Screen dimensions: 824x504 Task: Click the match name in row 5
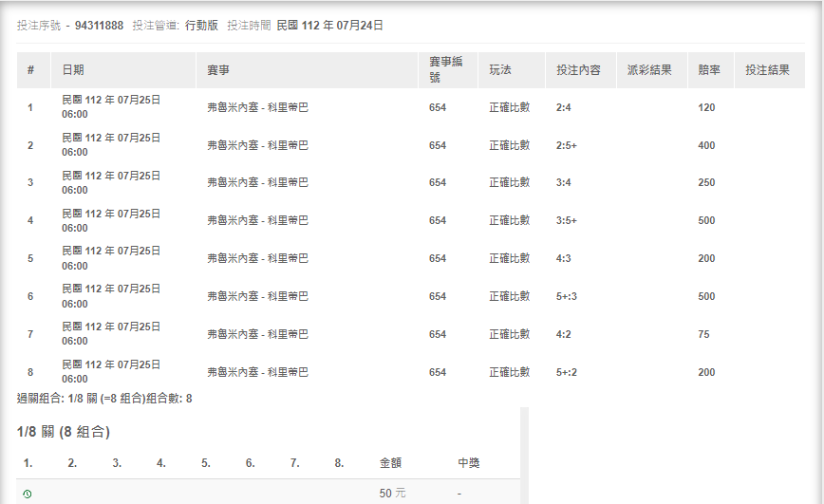(257, 258)
